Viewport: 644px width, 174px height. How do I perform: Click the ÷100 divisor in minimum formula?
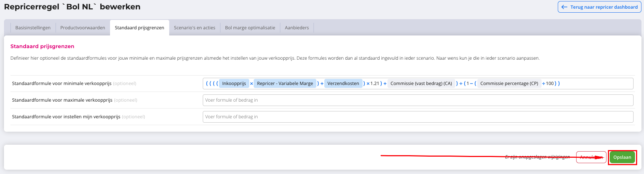click(548, 84)
